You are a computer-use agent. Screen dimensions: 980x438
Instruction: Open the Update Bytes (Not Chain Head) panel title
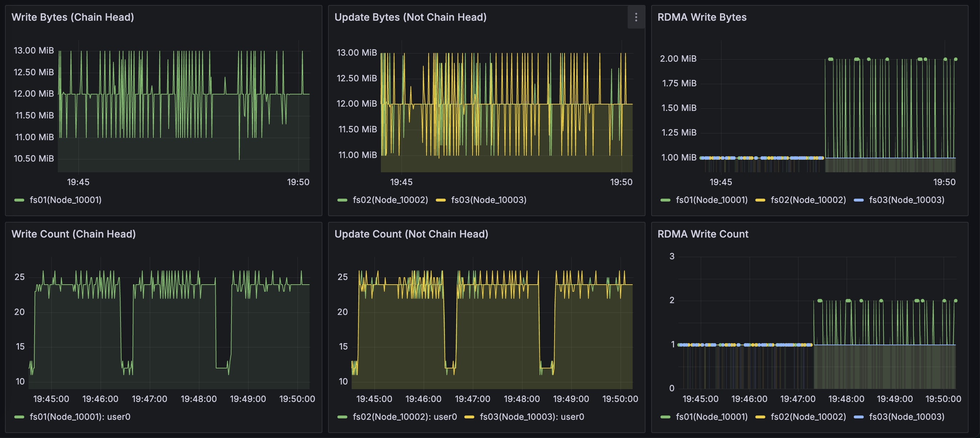[x=410, y=17]
